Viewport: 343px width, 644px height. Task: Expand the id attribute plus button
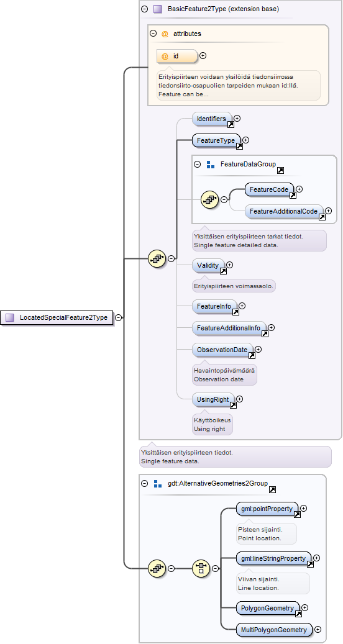click(203, 56)
